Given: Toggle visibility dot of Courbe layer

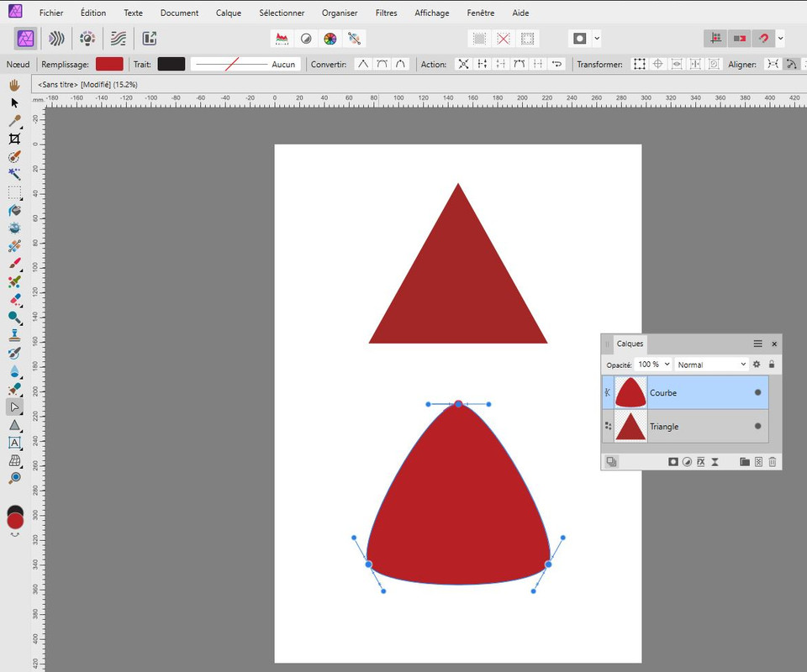Looking at the screenshot, I should click(x=757, y=392).
